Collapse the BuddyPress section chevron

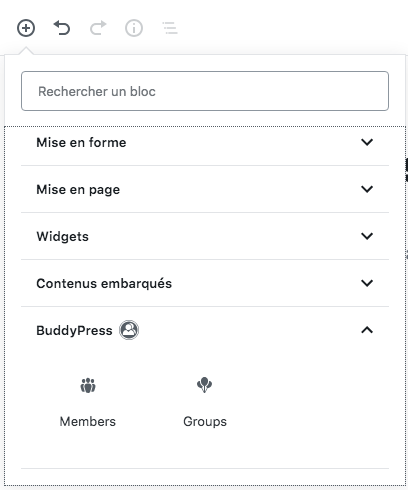tap(367, 330)
